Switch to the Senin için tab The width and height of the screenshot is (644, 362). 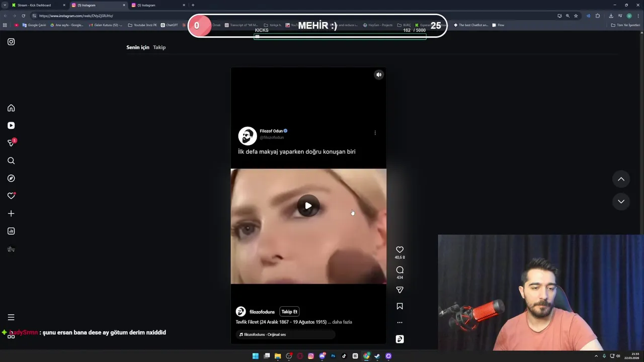click(x=138, y=47)
